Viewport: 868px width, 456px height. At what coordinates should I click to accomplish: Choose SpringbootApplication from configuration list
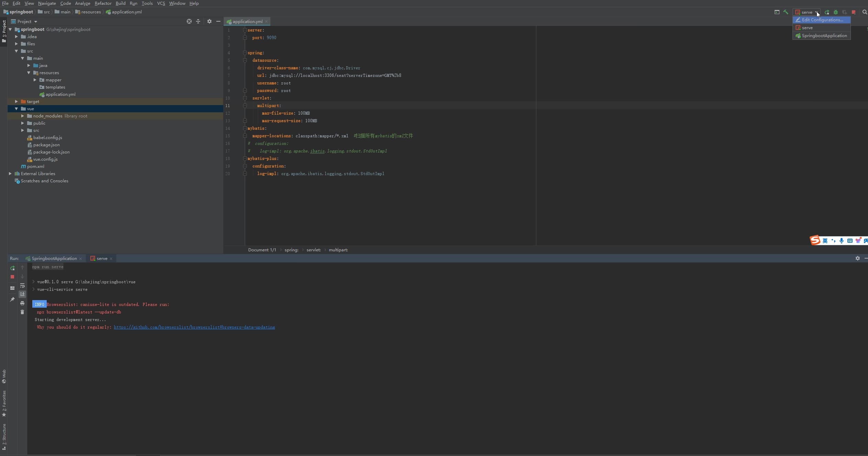coord(824,36)
